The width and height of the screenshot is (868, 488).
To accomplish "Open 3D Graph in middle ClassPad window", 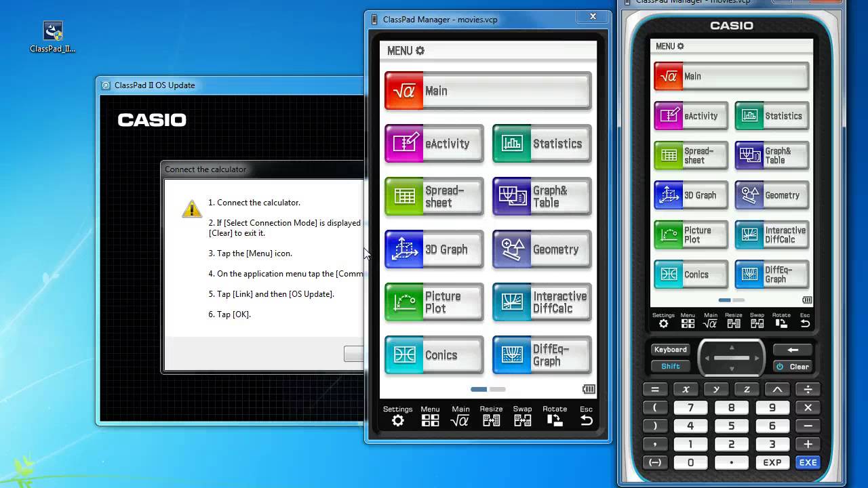I will tap(434, 249).
